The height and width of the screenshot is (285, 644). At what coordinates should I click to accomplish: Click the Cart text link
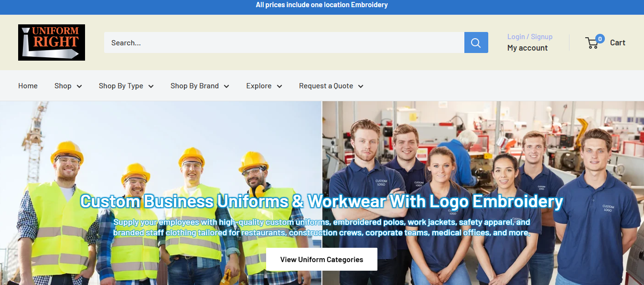[x=618, y=42]
